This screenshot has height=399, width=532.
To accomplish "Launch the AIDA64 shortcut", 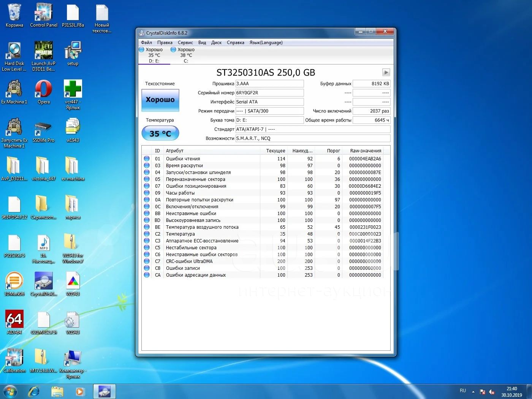I will (14, 322).
